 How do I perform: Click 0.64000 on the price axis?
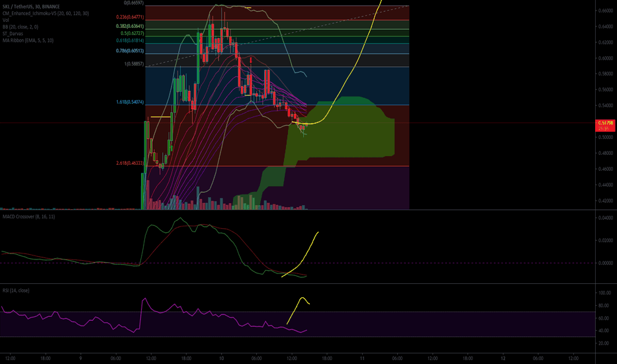tap(605, 26)
